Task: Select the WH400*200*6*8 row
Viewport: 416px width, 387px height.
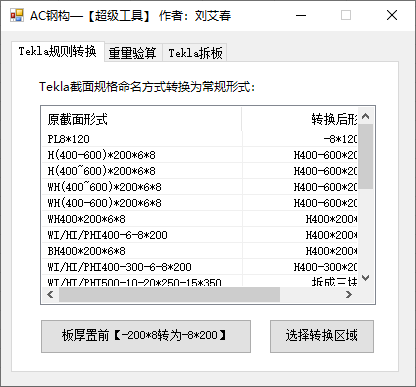Action: (200, 219)
